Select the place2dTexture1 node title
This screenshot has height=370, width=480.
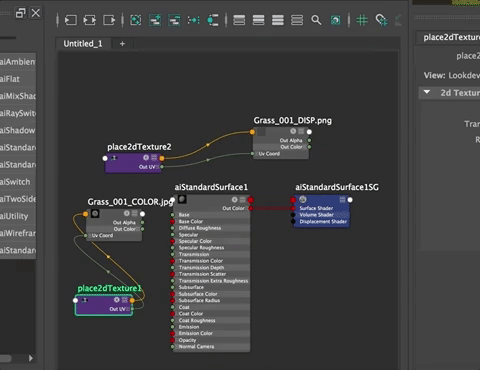click(110, 288)
